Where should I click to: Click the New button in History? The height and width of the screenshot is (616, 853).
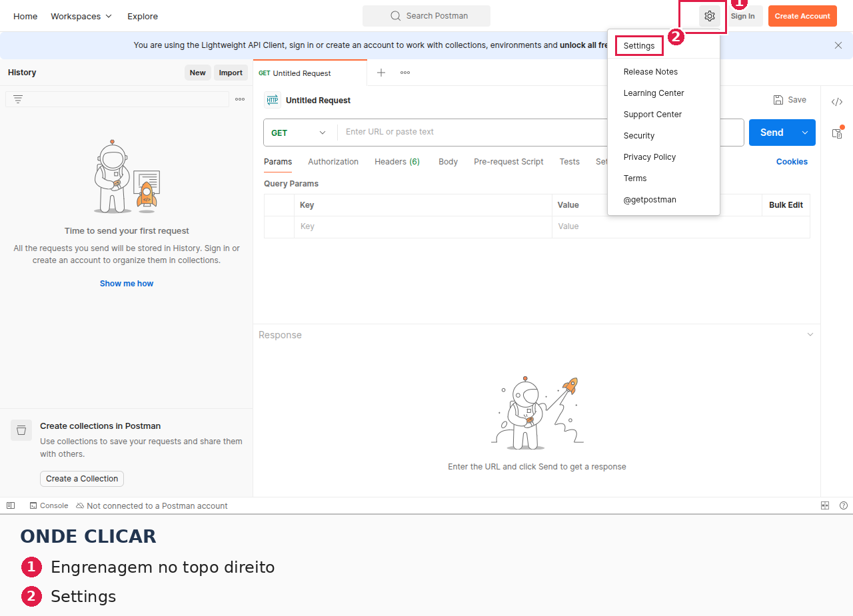pyautogui.click(x=198, y=73)
